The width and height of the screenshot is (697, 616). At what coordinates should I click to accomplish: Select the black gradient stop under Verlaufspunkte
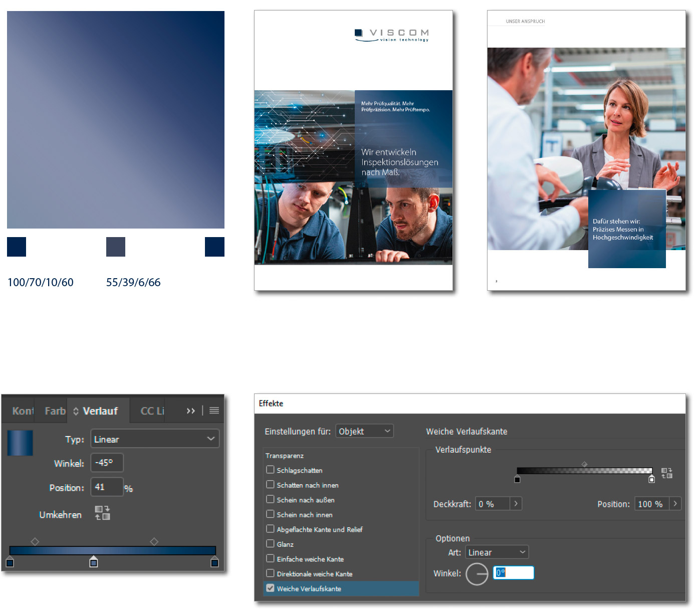[x=517, y=480]
